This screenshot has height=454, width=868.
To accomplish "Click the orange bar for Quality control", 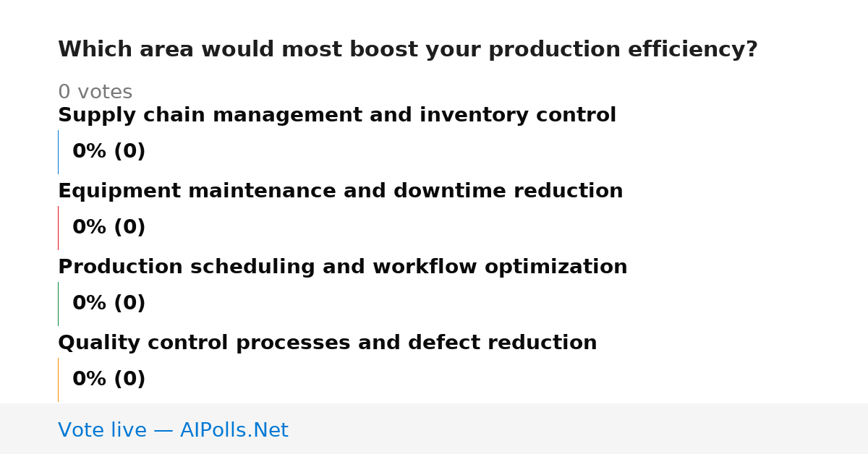I will [58, 380].
